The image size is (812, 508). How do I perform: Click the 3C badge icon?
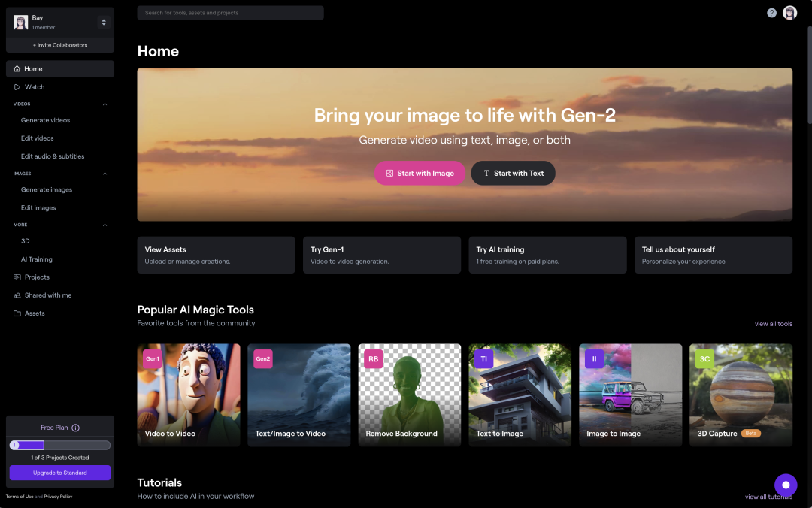(x=704, y=359)
